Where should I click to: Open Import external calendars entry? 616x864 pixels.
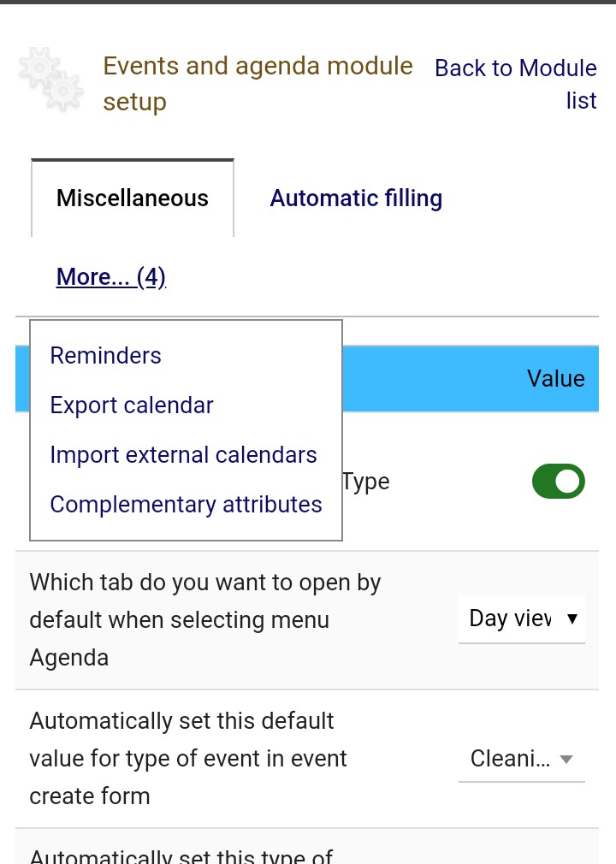pyautogui.click(x=184, y=455)
